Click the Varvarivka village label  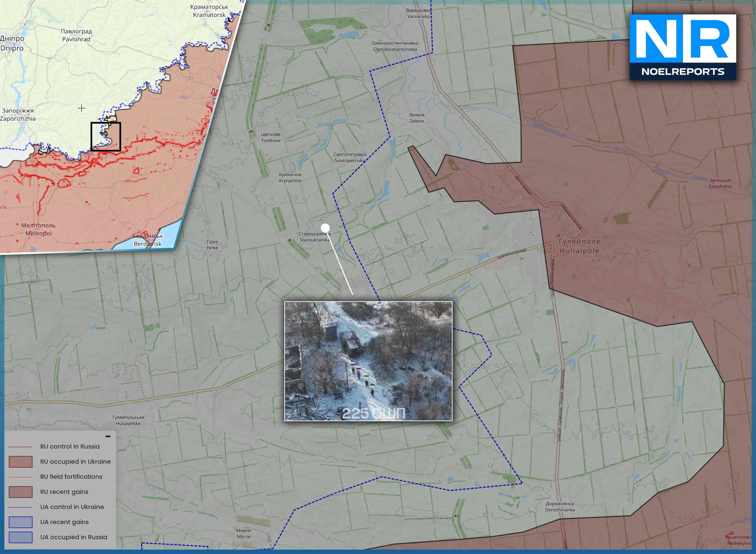click(418, 13)
